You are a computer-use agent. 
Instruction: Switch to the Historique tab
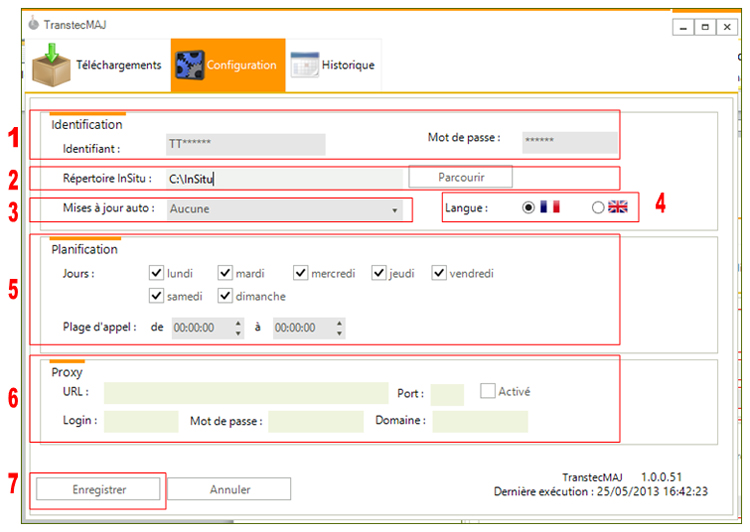tap(347, 66)
